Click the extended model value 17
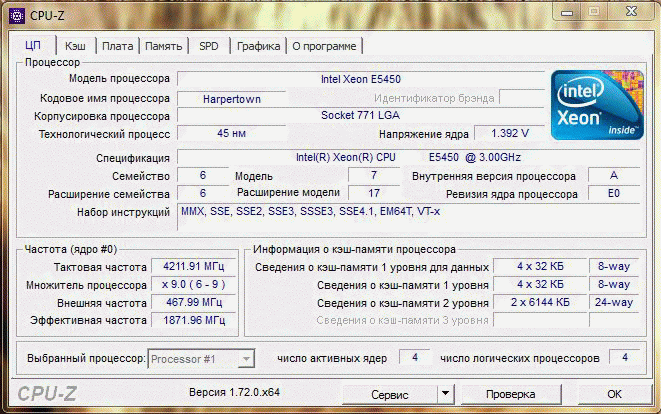This screenshot has width=661, height=414. pyautogui.click(x=374, y=193)
